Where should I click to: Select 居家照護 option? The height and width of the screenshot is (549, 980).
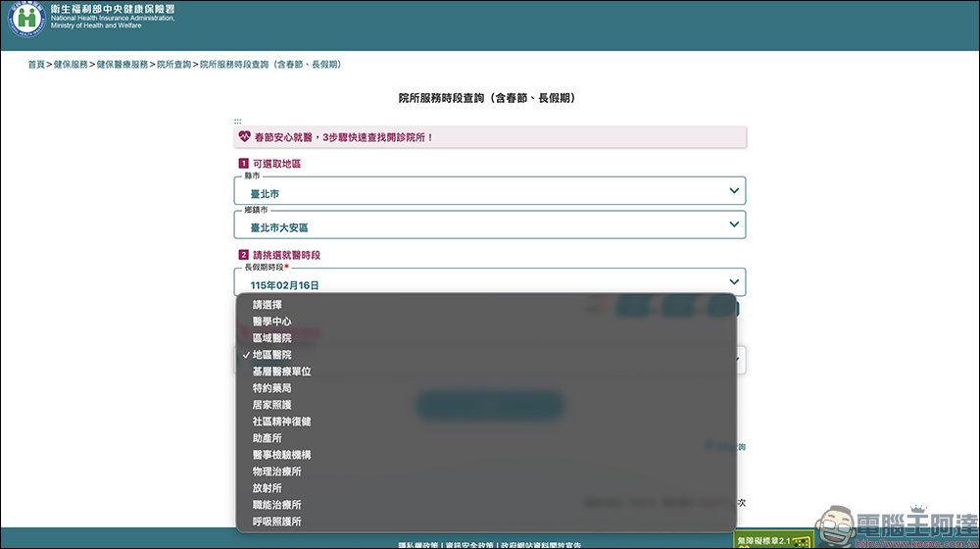pyautogui.click(x=486, y=405)
